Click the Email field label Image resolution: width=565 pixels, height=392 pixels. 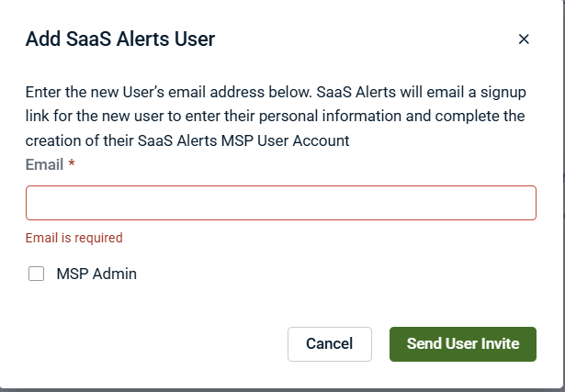point(44,164)
